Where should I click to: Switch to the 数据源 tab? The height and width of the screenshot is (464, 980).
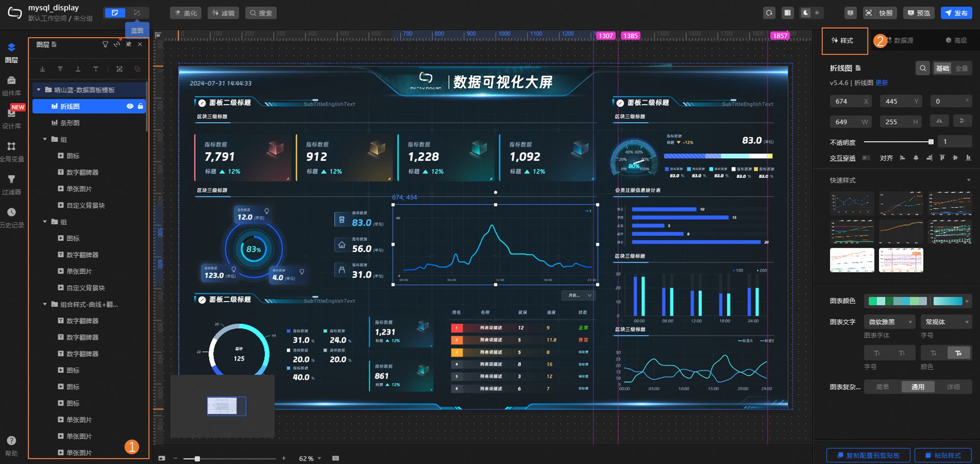(899, 41)
